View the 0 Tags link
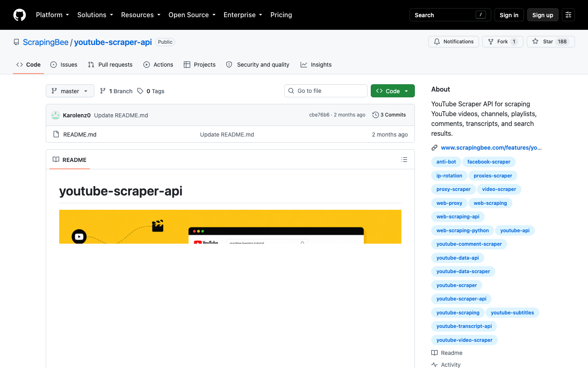The height and width of the screenshot is (368, 588). click(x=151, y=91)
